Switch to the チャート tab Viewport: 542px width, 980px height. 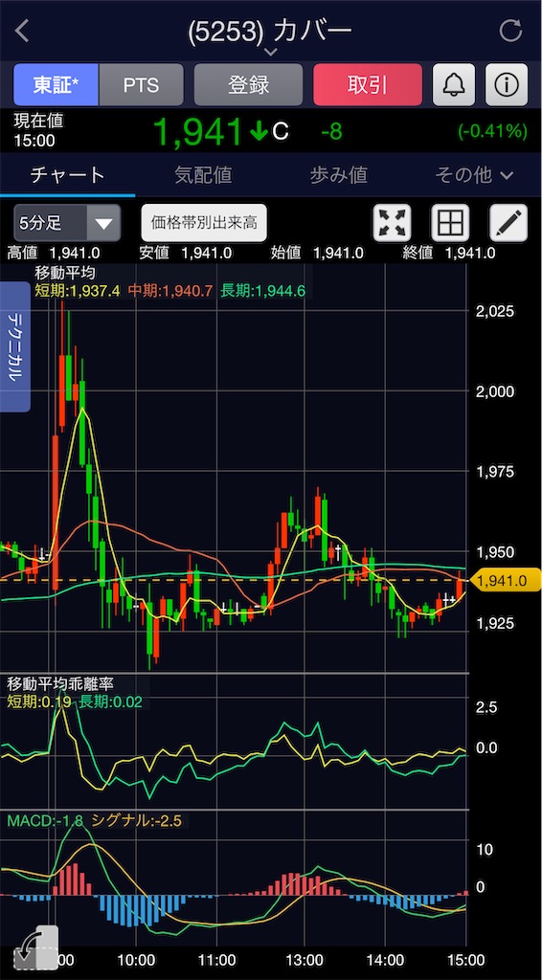[x=68, y=175]
